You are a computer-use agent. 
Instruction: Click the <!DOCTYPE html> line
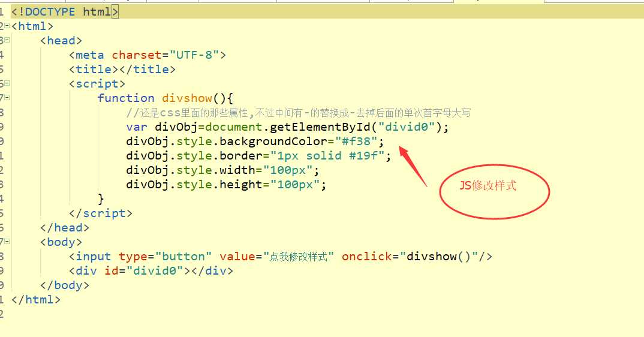pyautogui.click(x=65, y=11)
